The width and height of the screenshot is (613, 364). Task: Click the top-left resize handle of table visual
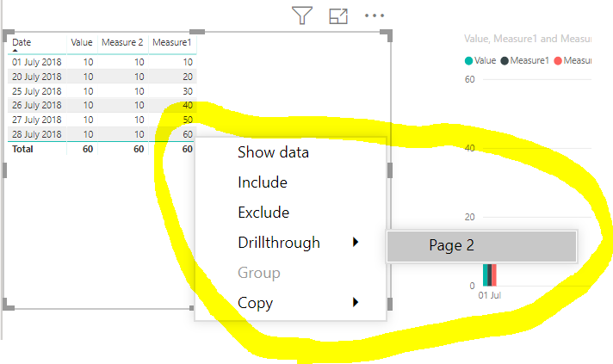click(x=9, y=35)
